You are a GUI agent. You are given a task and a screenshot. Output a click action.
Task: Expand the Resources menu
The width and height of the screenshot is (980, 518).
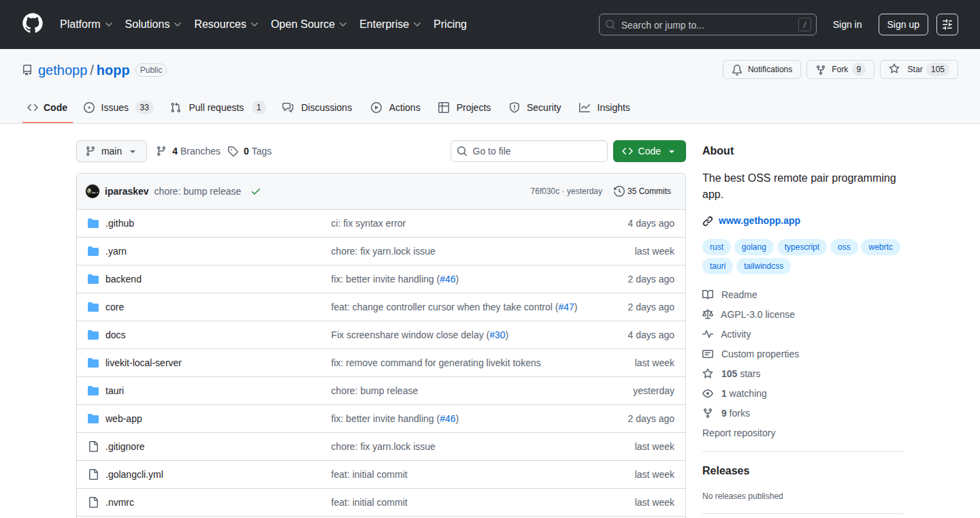click(226, 25)
